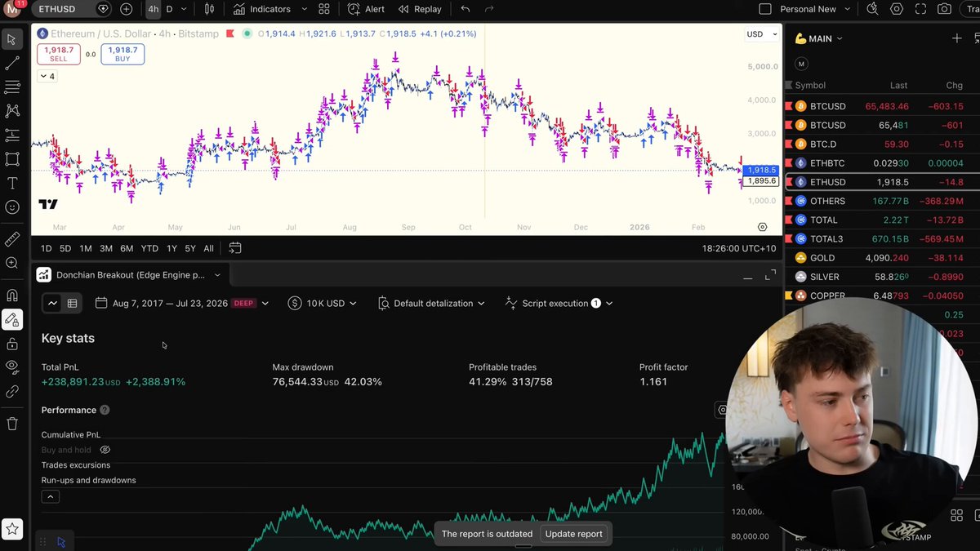Open the indicator templates grid icon
Screen dimensions: 980x551
(324, 9)
